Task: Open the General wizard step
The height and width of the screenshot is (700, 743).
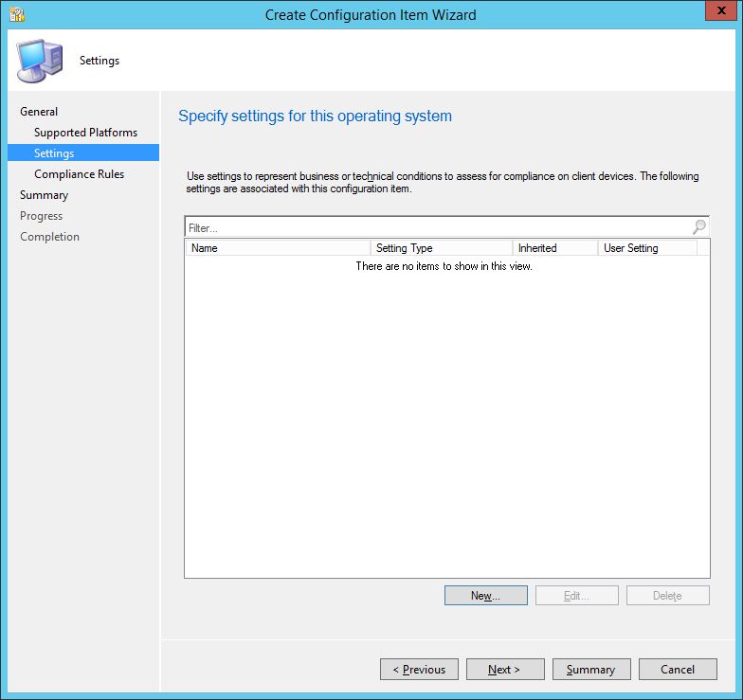Action: click(x=39, y=112)
